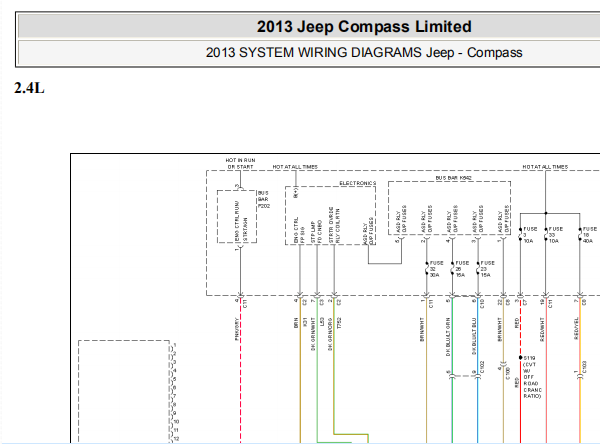Click the S119 splice note text

pos(532,377)
